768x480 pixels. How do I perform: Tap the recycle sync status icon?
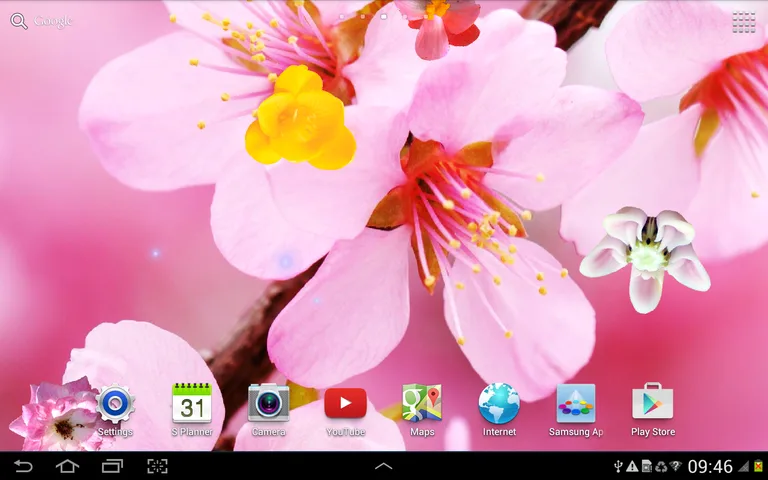click(661, 466)
